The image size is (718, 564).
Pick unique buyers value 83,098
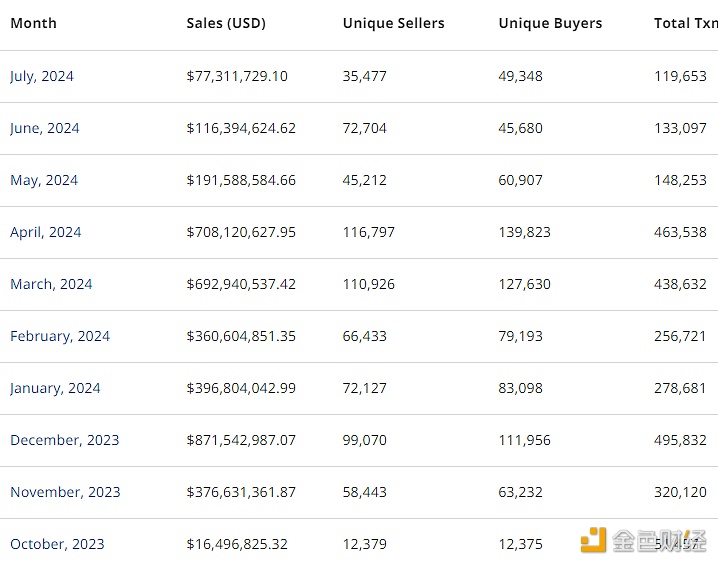tap(521, 389)
